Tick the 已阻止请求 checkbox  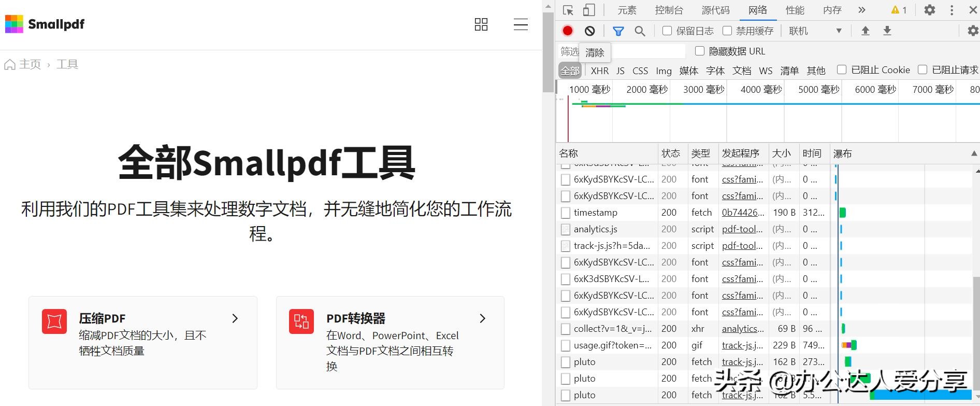click(923, 69)
